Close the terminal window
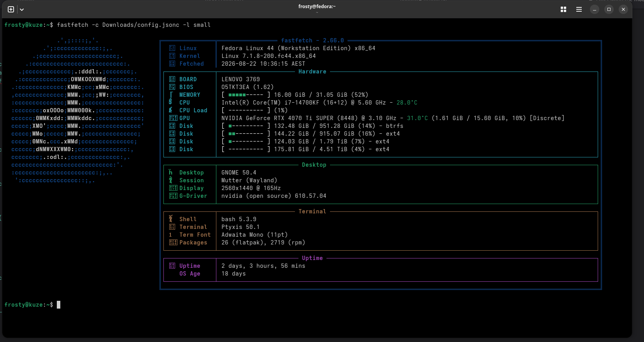The image size is (644, 342). [x=623, y=9]
